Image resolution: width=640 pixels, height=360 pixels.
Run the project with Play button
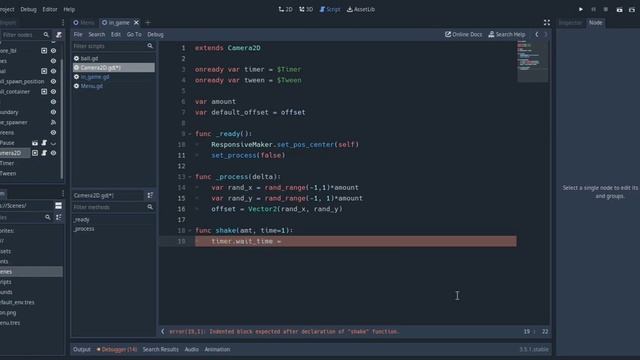tap(581, 9)
